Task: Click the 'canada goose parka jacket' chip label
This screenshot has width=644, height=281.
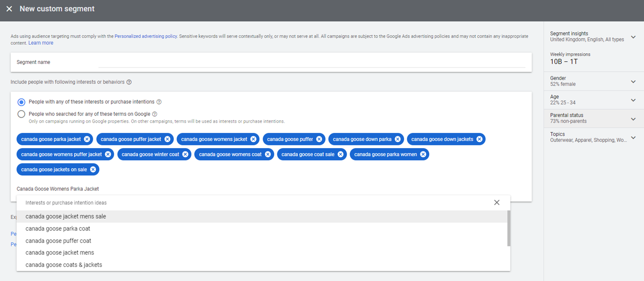Action: (x=51, y=139)
